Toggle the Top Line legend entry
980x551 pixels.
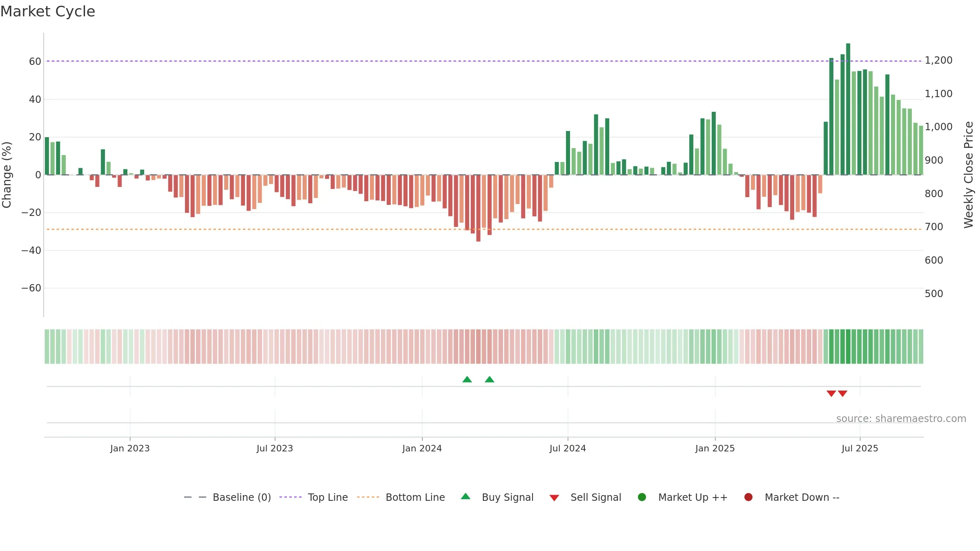coord(314,497)
